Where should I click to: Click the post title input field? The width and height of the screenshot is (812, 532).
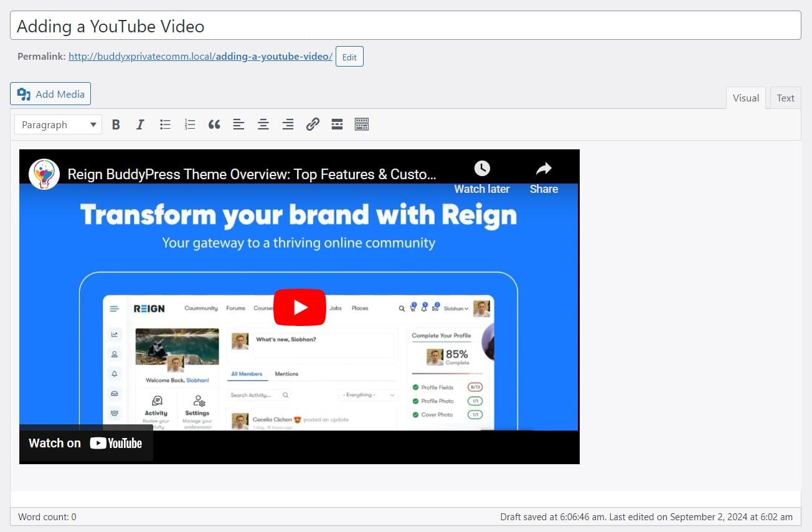click(405, 26)
